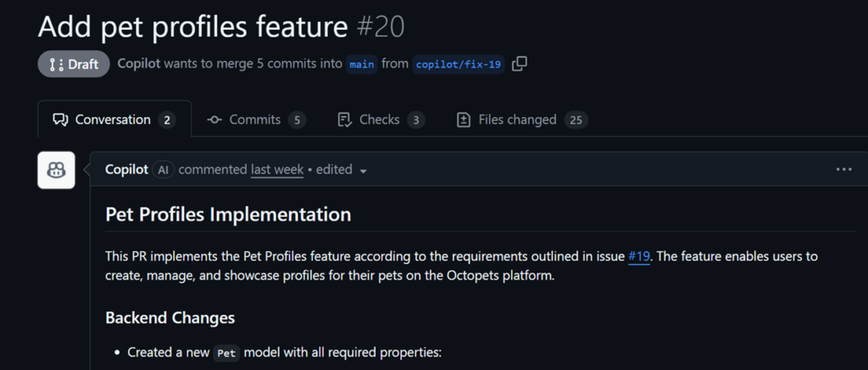Screen dimensions: 868x370
Task: Click Copilot username in comment header
Action: (126, 170)
